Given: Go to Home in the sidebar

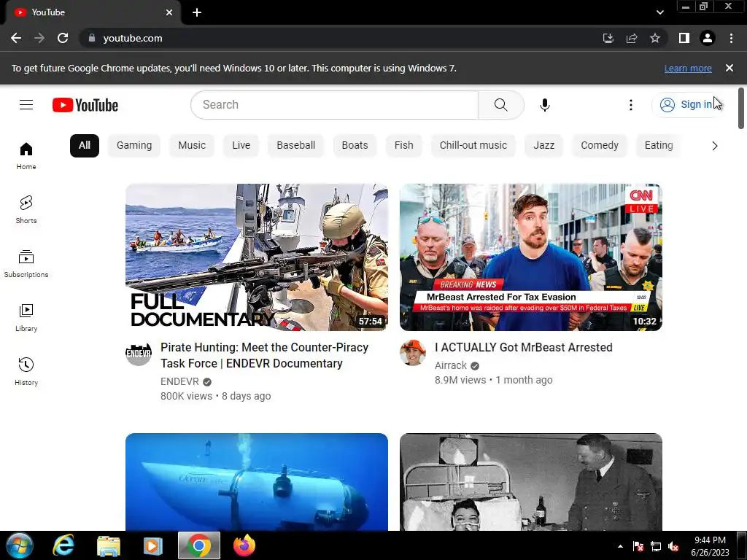Looking at the screenshot, I should [x=26, y=156].
